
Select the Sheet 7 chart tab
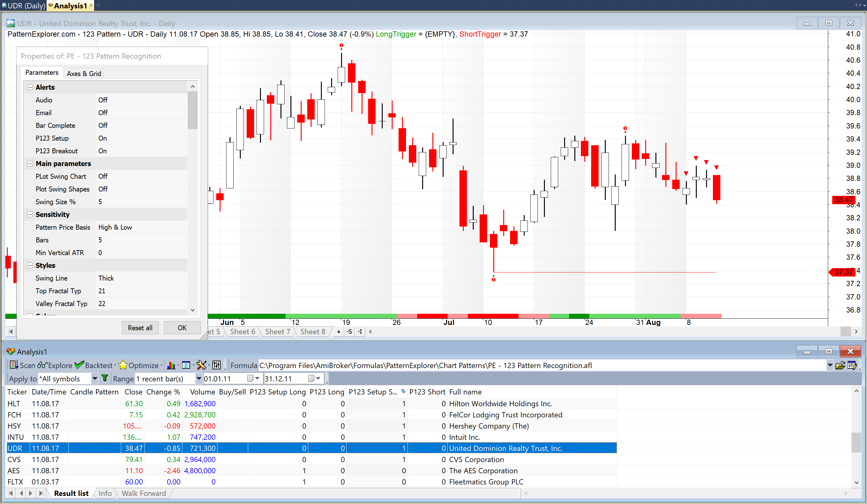(278, 331)
